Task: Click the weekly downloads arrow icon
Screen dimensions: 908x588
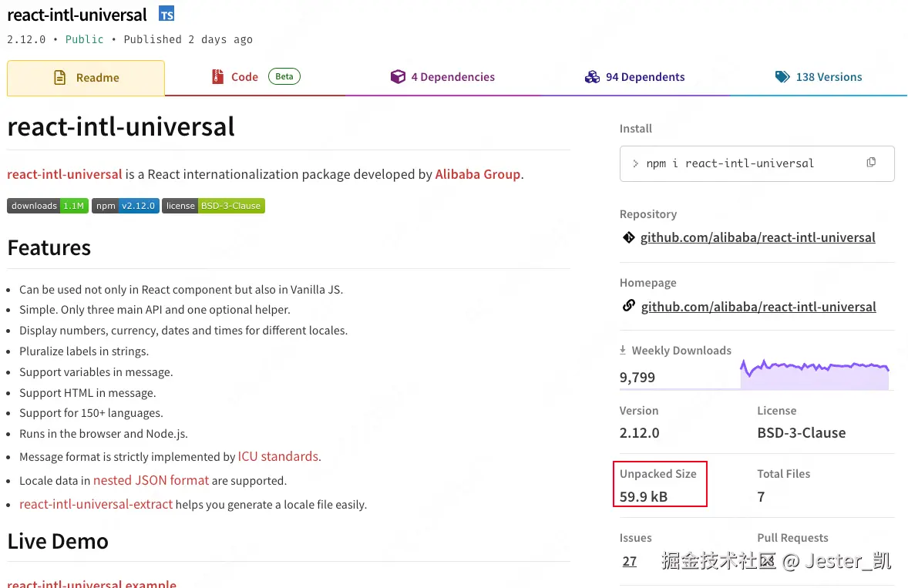Action: click(x=623, y=351)
